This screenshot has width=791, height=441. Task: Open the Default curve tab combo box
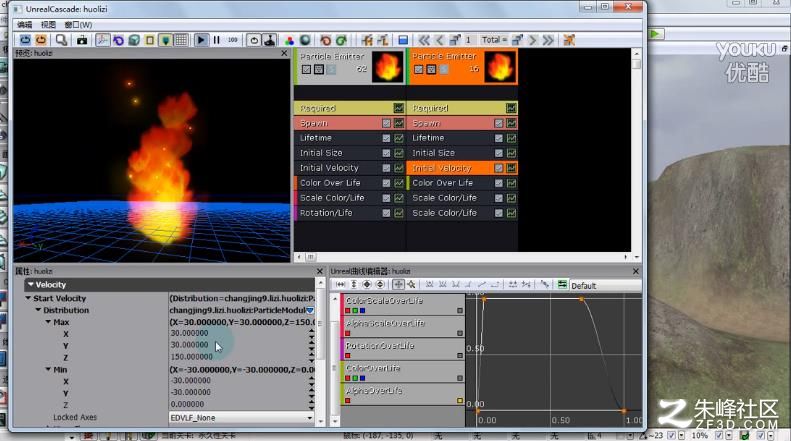[606, 286]
